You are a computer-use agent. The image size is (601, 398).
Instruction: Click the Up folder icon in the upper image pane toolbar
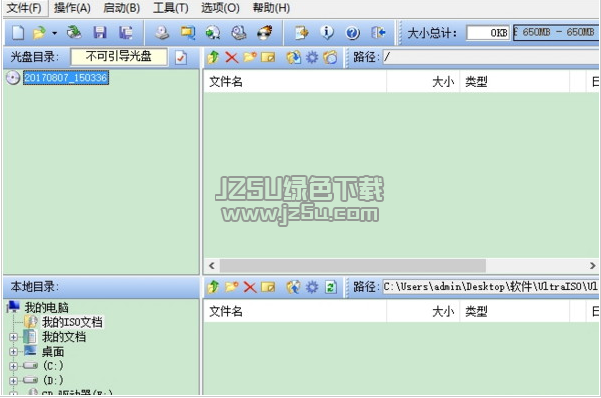tap(213, 58)
